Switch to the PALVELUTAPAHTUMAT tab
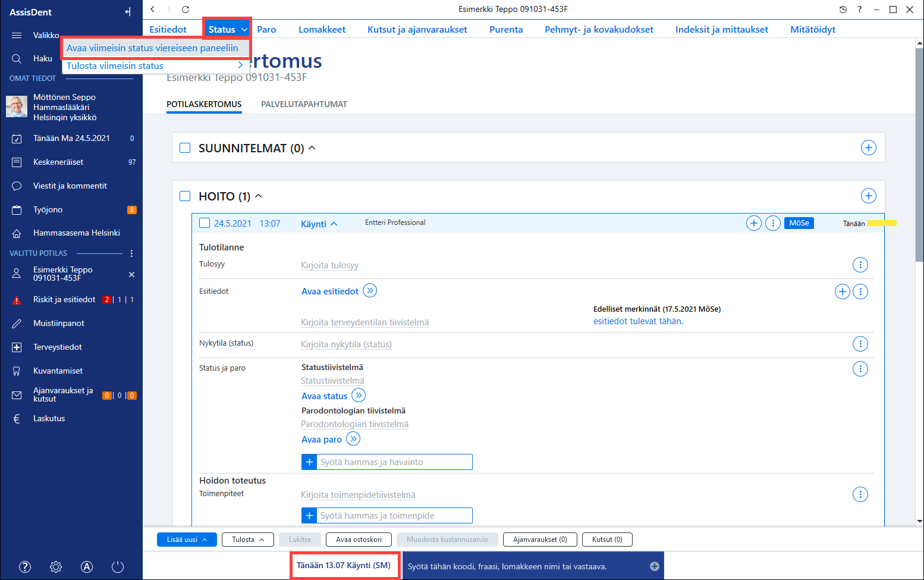 pyautogui.click(x=304, y=104)
